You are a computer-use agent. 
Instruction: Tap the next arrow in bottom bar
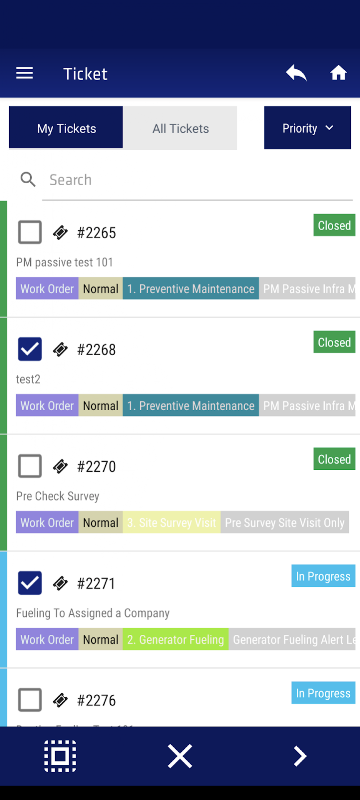tap(300, 756)
